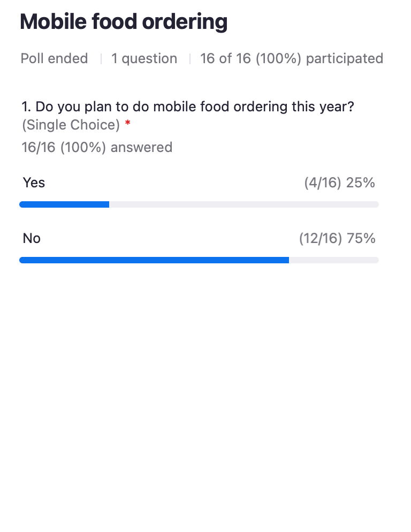Click the No result progress bar
The height and width of the screenshot is (532, 411).
[199, 260]
